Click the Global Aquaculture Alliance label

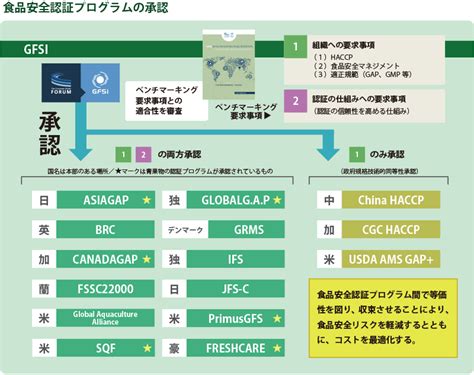106,318
